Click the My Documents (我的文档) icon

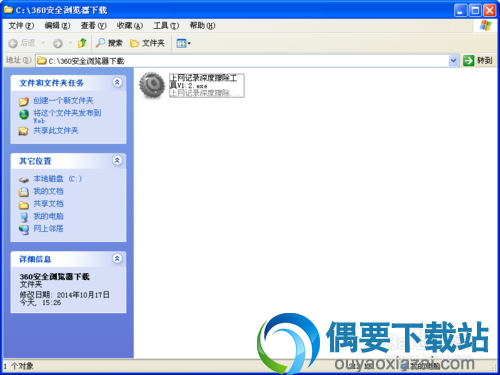[24, 192]
